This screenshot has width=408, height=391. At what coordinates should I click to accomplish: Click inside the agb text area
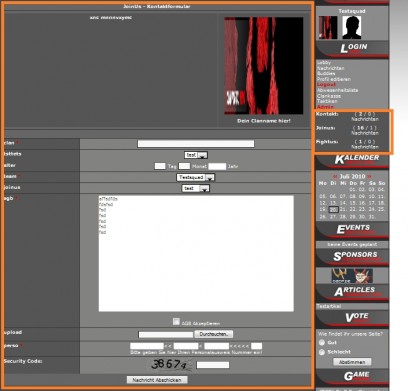tap(196, 253)
